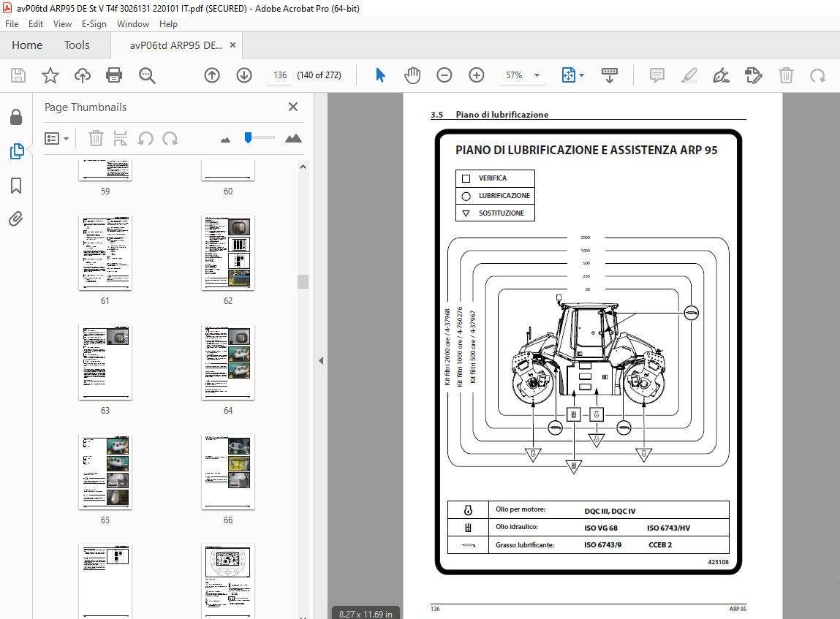This screenshot has width=840, height=619.
Task: Select page 66 thumbnail
Action: [227, 472]
